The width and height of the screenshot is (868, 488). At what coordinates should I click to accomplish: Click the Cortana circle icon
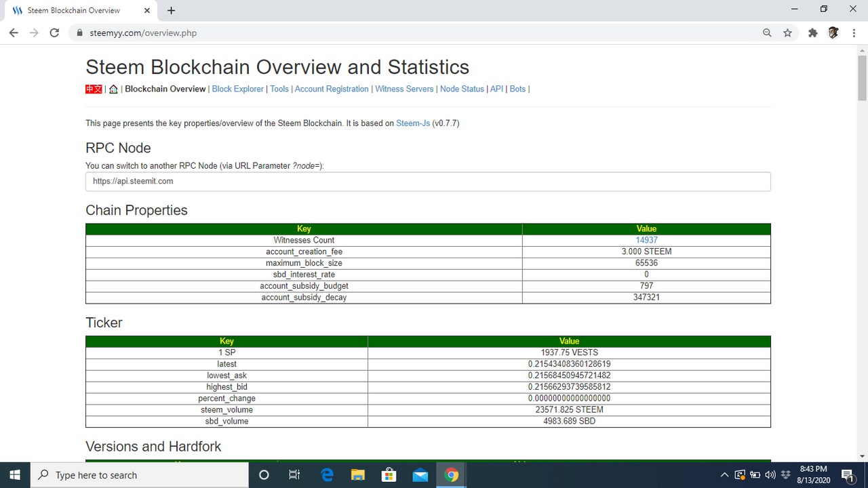[x=264, y=474]
